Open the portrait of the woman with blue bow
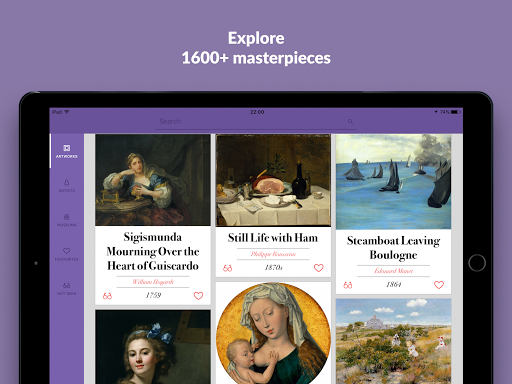Viewport: 512px width, 384px height. point(153,347)
